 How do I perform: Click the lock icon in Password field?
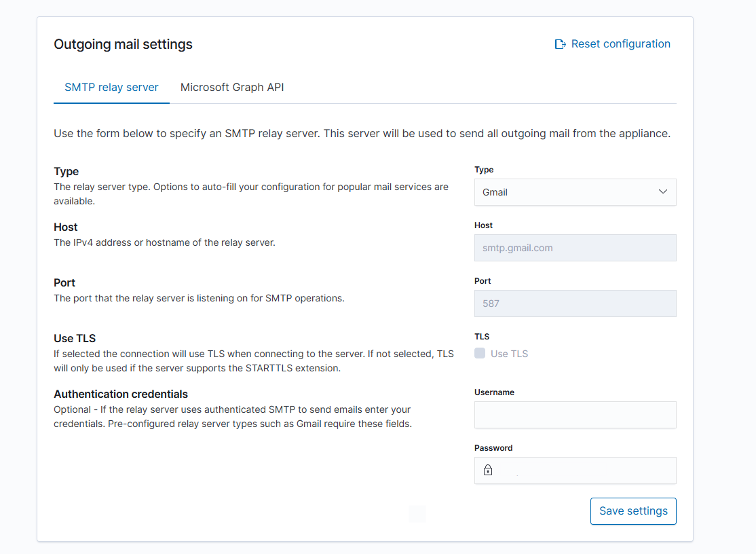pos(488,470)
